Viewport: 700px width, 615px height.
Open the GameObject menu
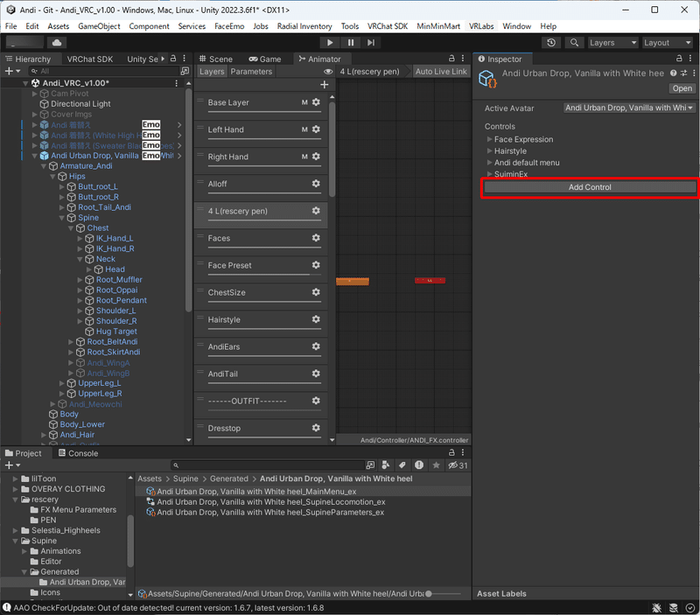(x=99, y=26)
